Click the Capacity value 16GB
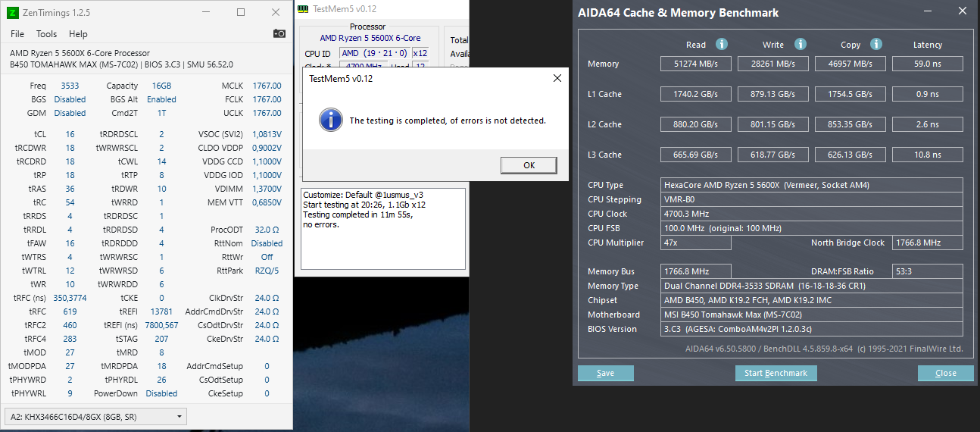The width and height of the screenshot is (980, 432). (x=161, y=86)
